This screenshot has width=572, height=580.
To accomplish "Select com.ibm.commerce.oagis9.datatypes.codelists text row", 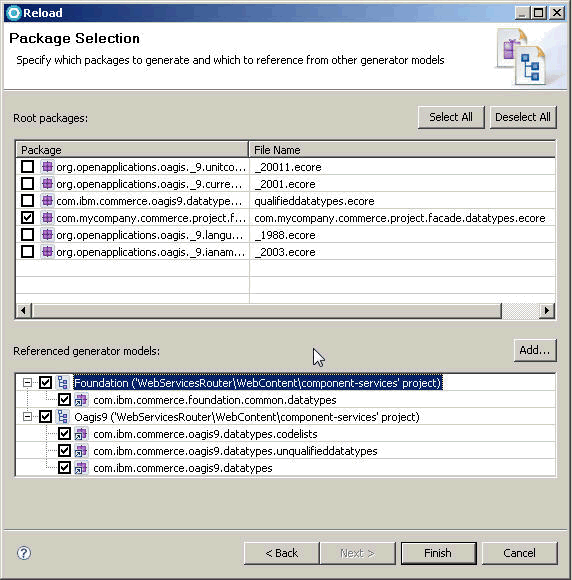I will coord(205,434).
